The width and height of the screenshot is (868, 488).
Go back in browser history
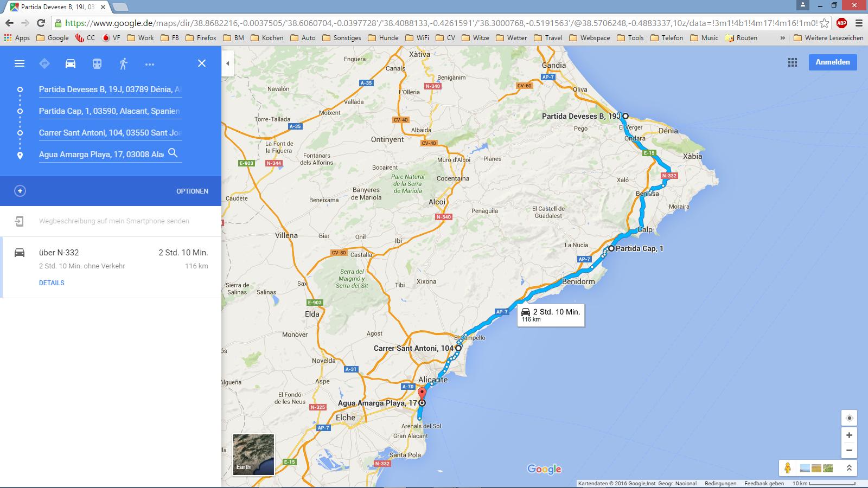(x=9, y=23)
